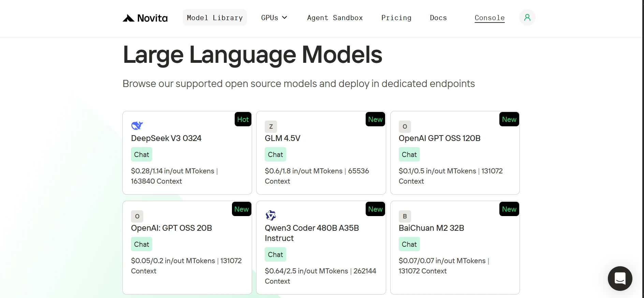Click the Chat tag on GPT OSS 20B card

click(x=142, y=244)
